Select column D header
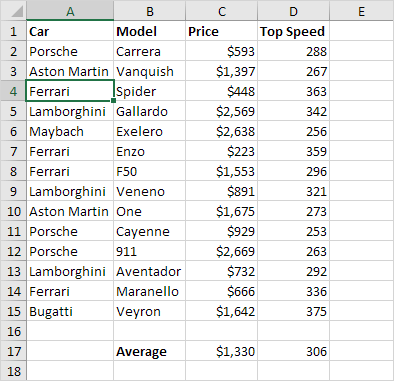This screenshot has width=394, height=381. (294, 11)
